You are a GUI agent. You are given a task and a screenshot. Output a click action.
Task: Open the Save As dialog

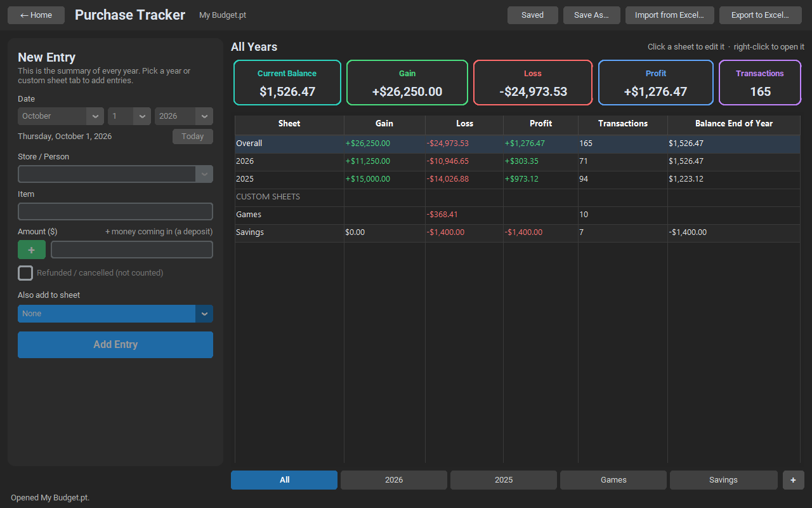(591, 15)
